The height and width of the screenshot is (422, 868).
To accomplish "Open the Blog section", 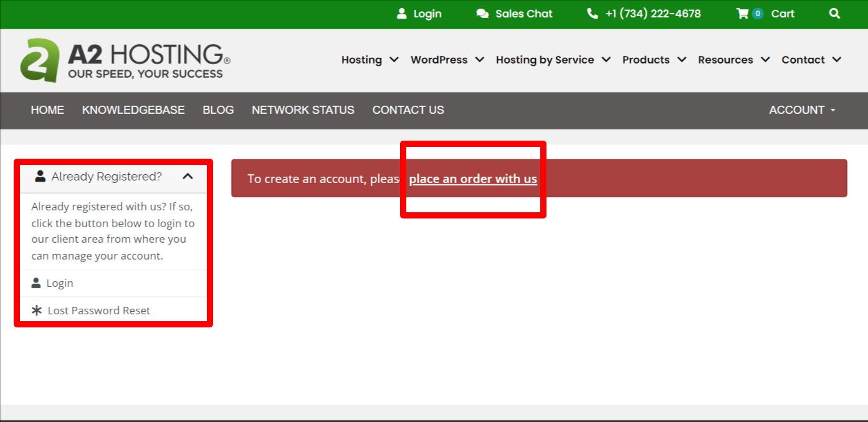I will (x=218, y=110).
